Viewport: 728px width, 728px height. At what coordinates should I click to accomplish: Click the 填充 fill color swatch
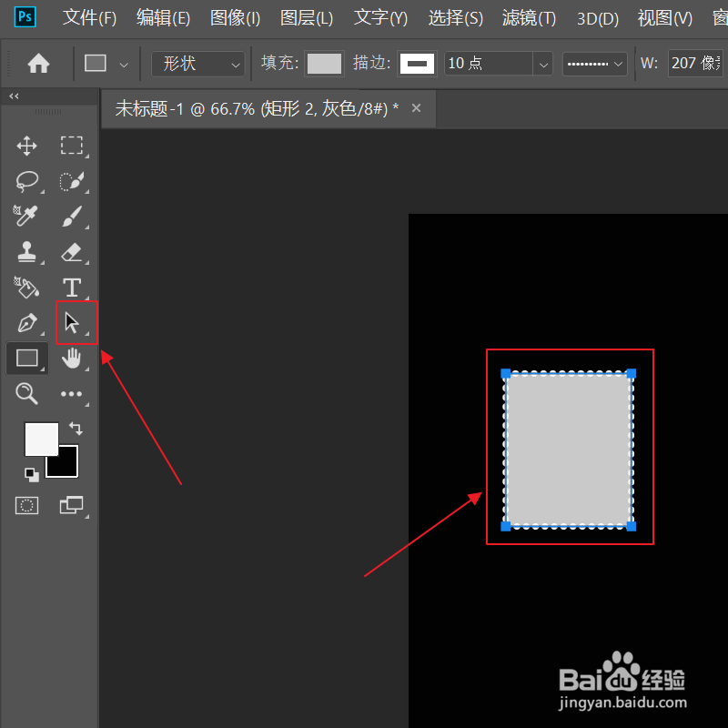tap(324, 64)
